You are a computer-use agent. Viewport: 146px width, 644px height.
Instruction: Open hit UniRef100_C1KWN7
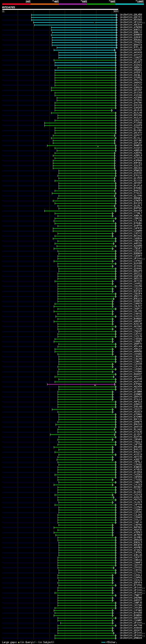click(131, 620)
